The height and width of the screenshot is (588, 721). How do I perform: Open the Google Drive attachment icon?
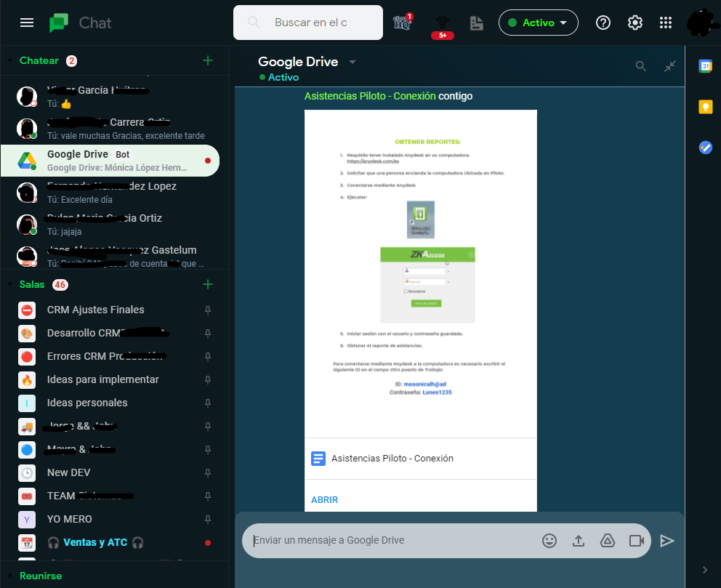pyautogui.click(x=608, y=541)
